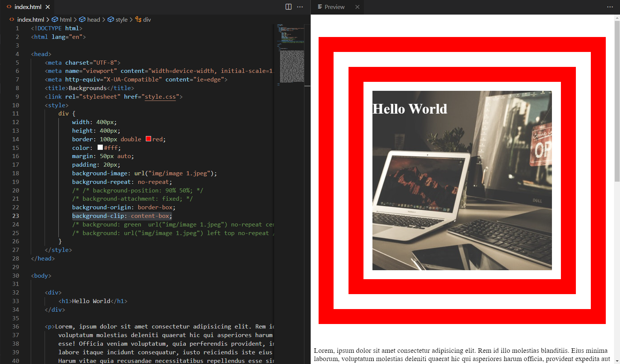The width and height of the screenshot is (620, 364).
Task: Expand the style breadcrumb item
Action: coord(121,19)
